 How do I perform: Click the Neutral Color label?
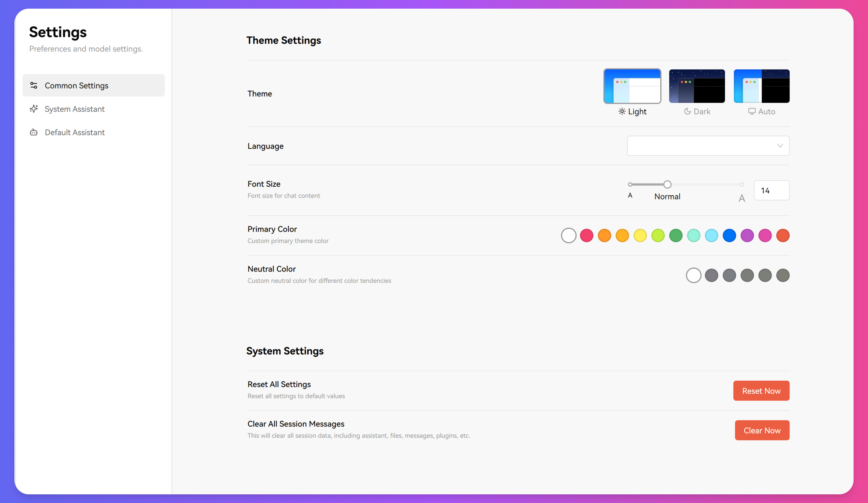pos(271,269)
